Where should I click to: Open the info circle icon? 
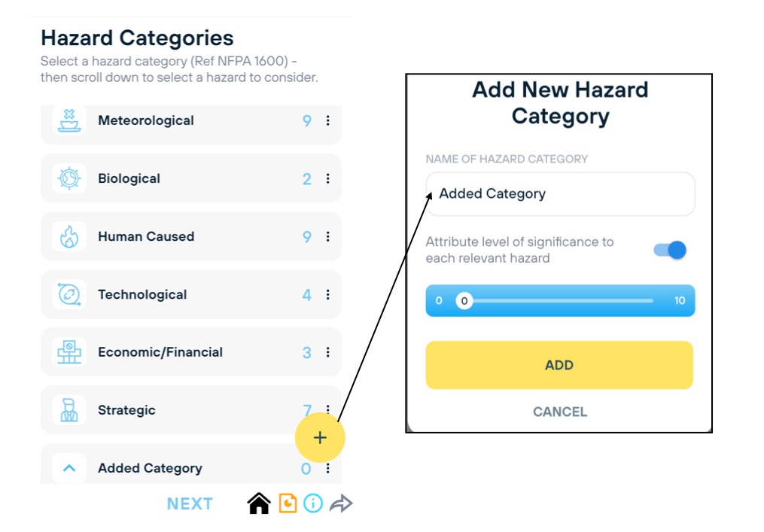(x=312, y=503)
